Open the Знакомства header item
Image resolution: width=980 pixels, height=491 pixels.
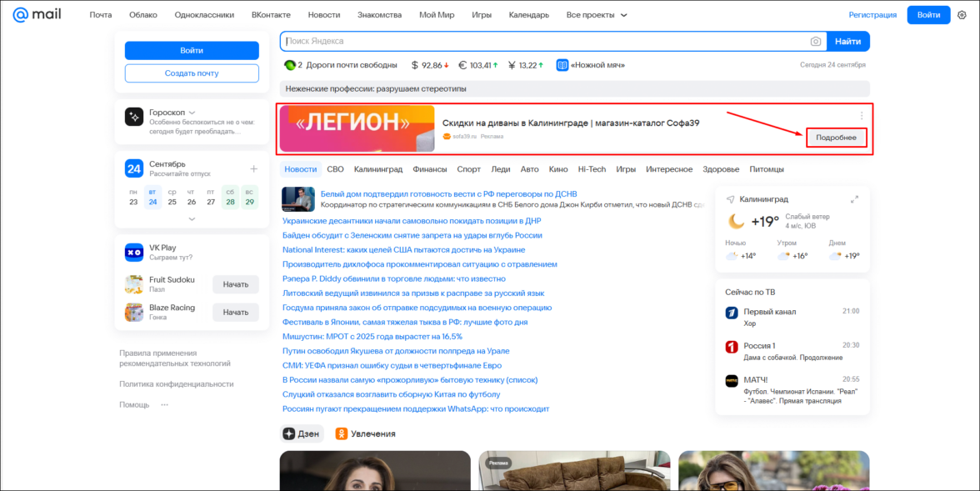click(x=379, y=15)
